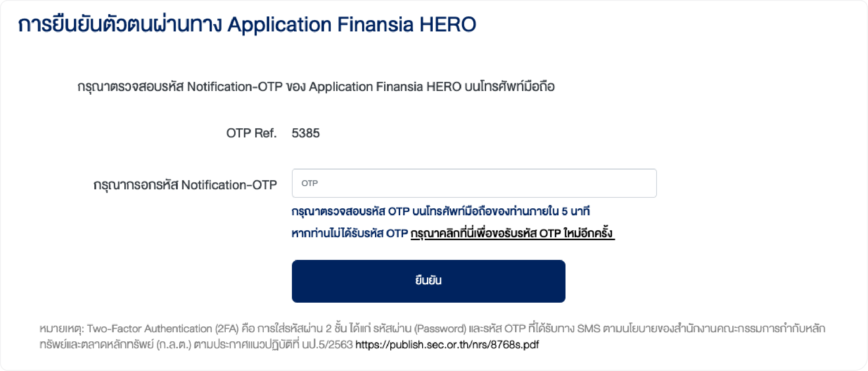Click the Notification-OTP input field
The image size is (868, 371).
[x=474, y=183]
